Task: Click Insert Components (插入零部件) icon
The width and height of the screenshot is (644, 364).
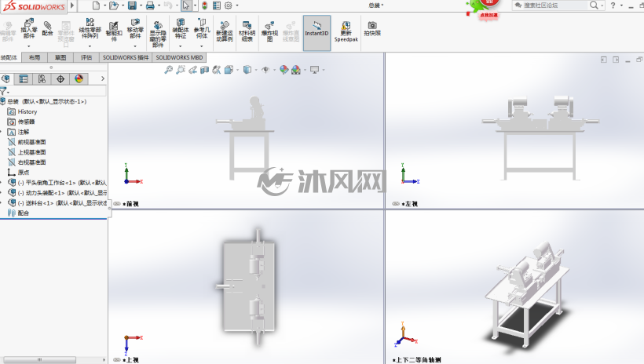Action: pos(29,28)
